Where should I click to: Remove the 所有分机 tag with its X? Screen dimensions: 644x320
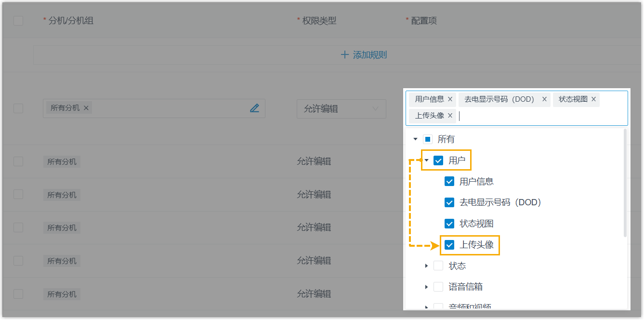click(86, 108)
